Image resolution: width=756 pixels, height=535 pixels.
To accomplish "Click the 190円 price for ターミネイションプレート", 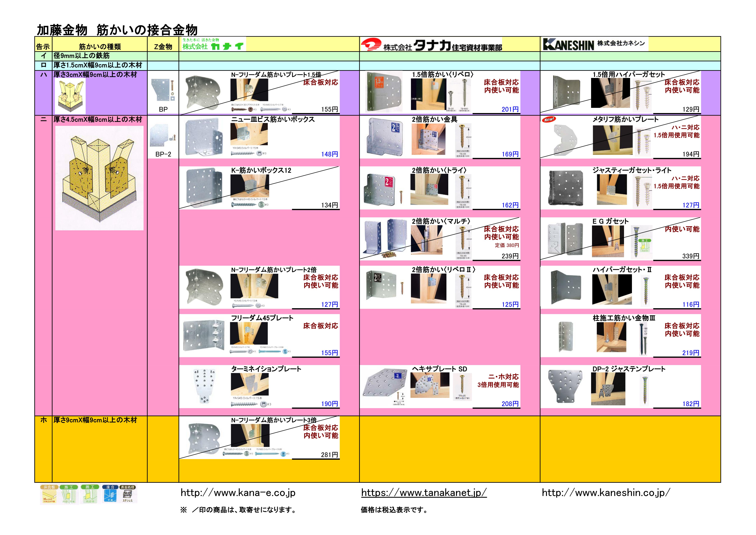I will click(330, 404).
